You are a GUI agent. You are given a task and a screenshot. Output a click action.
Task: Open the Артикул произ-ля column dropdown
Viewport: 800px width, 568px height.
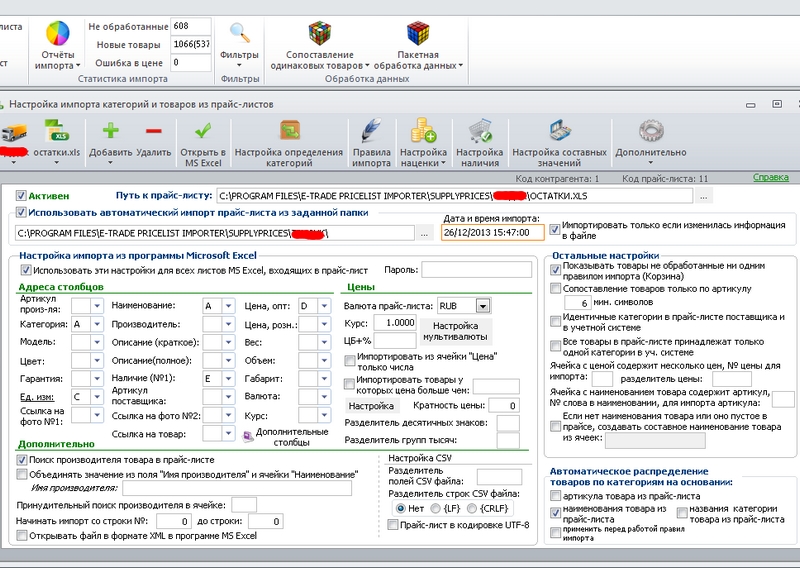point(97,306)
